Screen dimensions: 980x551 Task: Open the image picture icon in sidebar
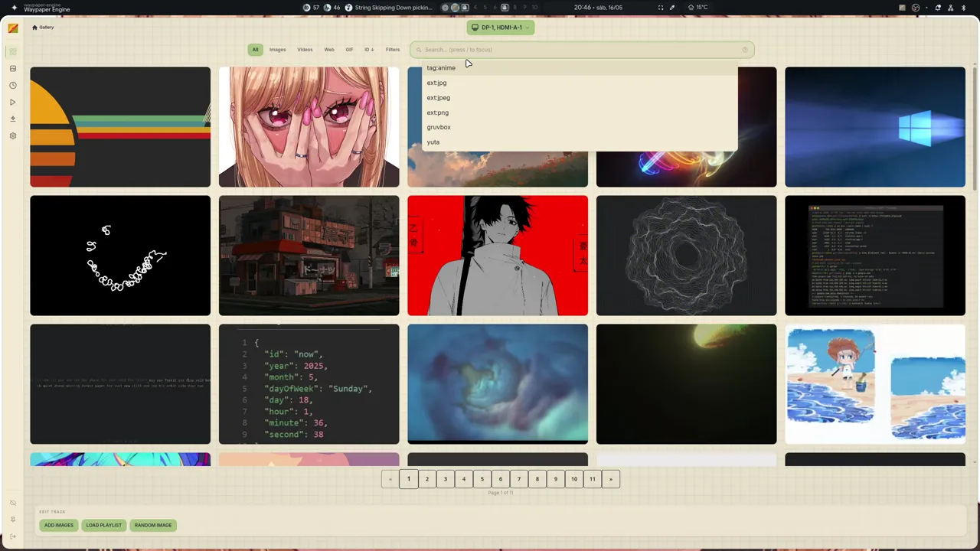click(13, 68)
